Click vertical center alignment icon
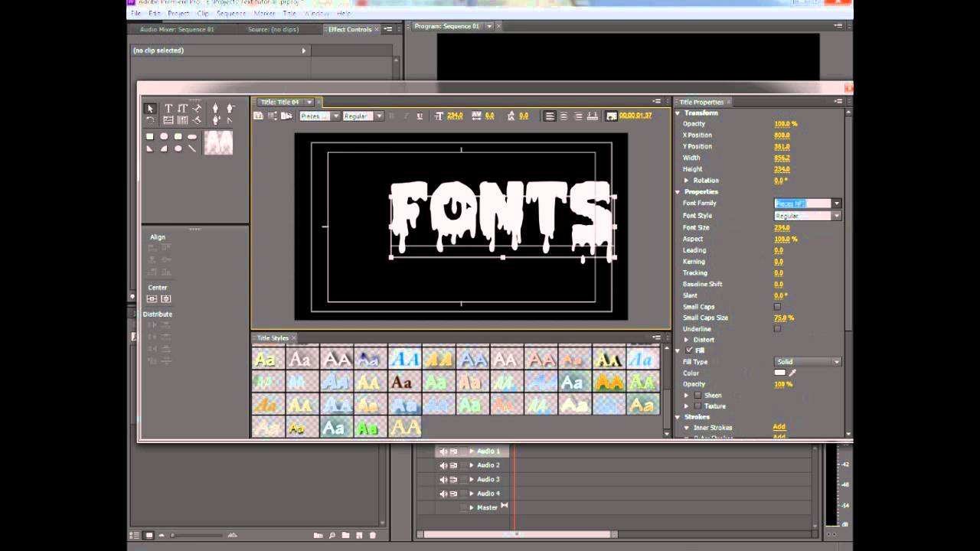The image size is (980, 551). [152, 298]
